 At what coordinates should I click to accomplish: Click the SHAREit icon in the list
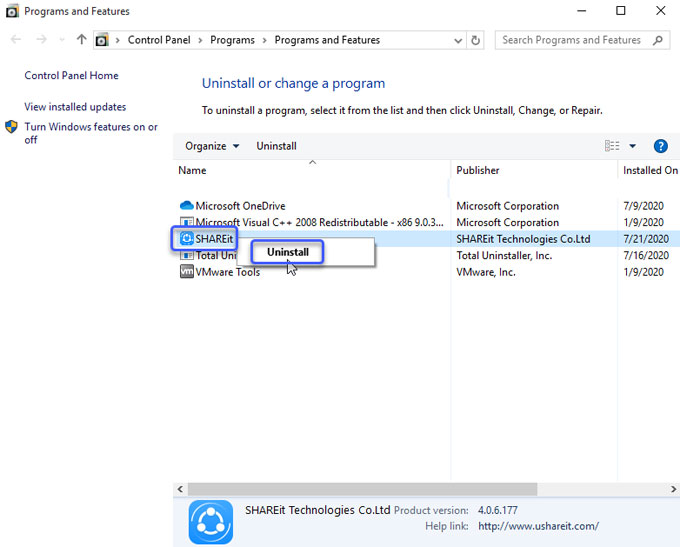[x=186, y=239]
